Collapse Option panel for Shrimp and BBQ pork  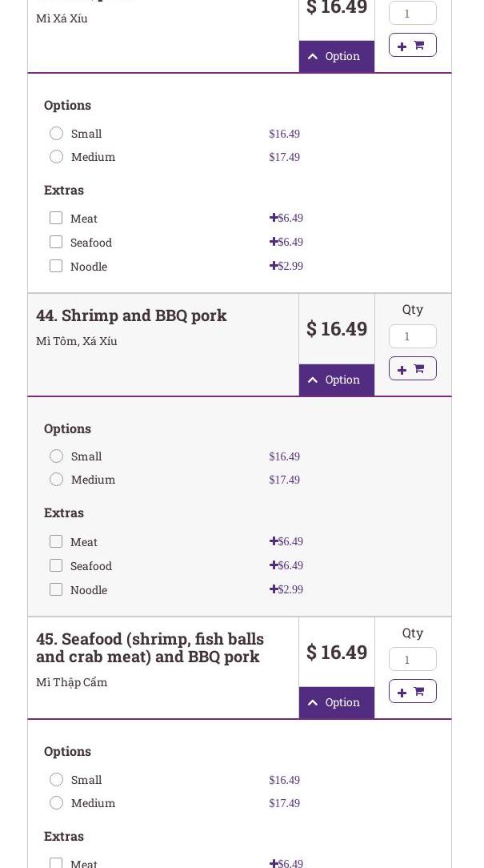[336, 380]
